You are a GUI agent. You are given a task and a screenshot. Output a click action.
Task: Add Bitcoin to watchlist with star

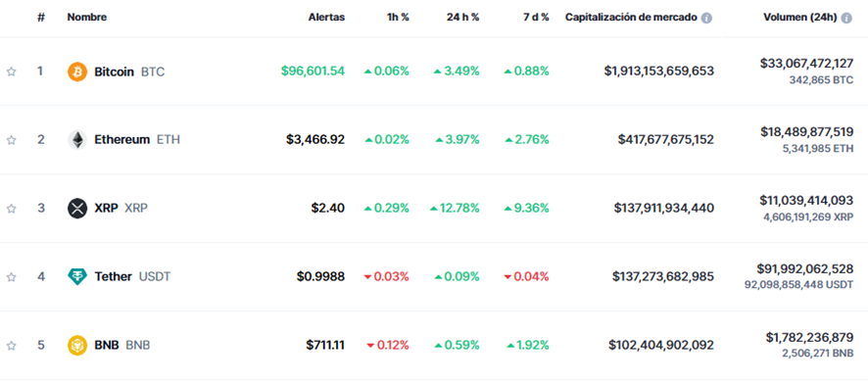pyautogui.click(x=11, y=72)
